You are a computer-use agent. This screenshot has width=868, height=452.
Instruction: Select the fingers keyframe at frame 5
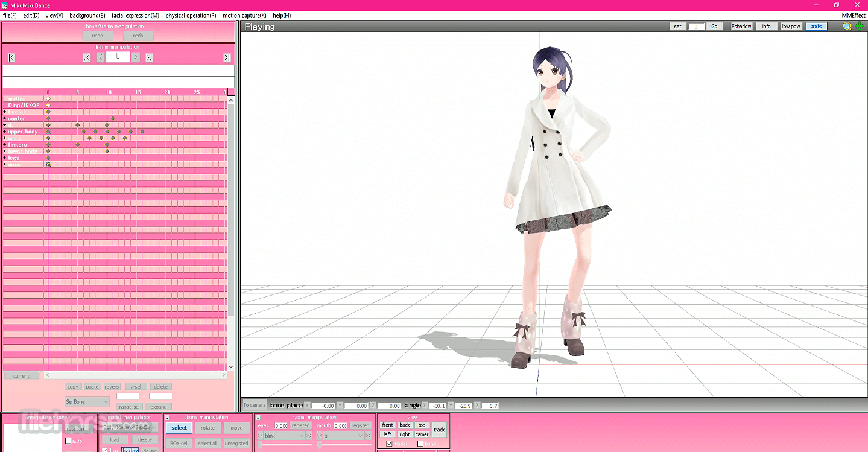78,145
